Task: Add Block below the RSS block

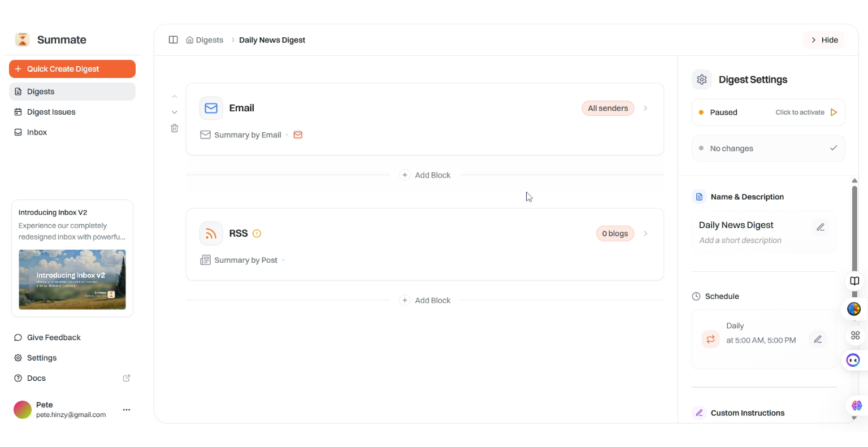Action: (x=426, y=301)
